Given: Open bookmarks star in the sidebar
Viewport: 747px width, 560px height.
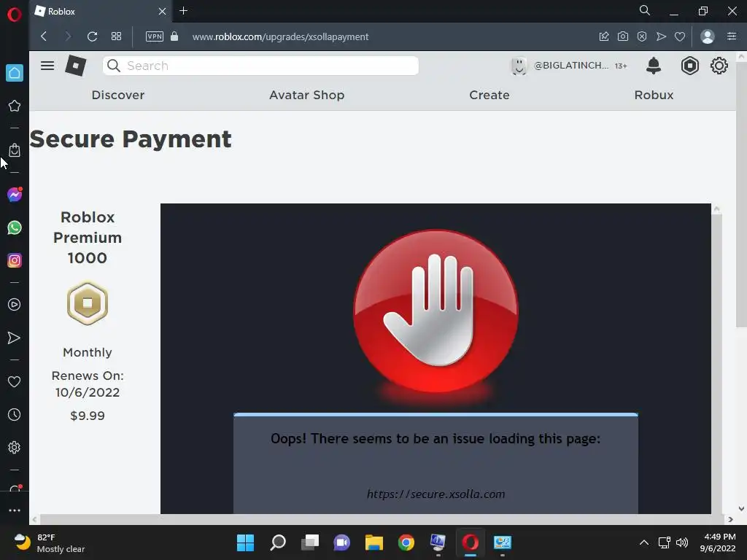Looking at the screenshot, I should [15, 106].
